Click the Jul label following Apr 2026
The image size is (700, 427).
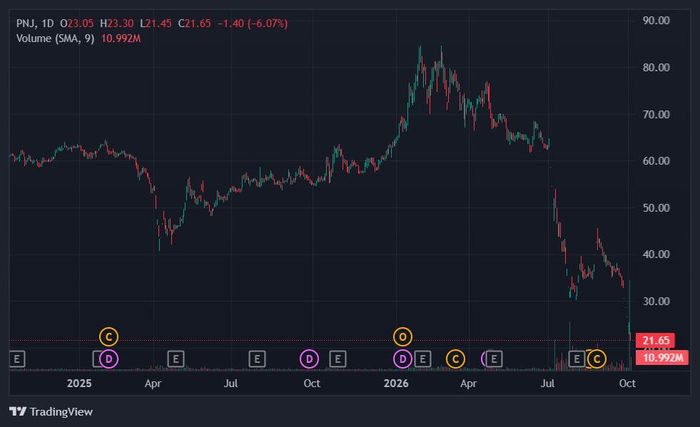point(547,383)
